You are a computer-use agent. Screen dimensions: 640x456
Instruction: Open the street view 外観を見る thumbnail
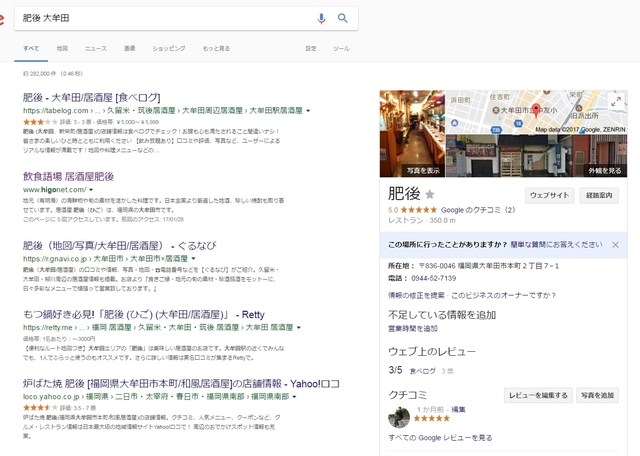[536, 156]
